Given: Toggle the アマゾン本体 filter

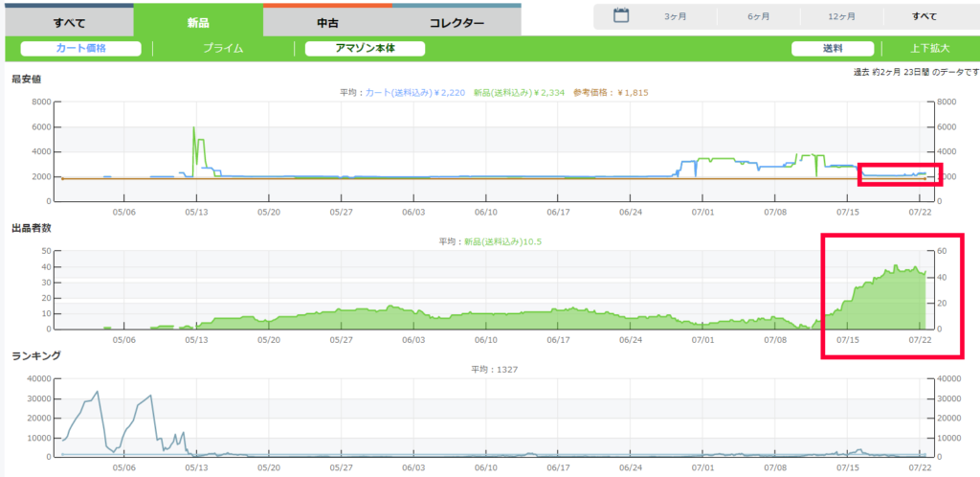Looking at the screenshot, I should [365, 49].
